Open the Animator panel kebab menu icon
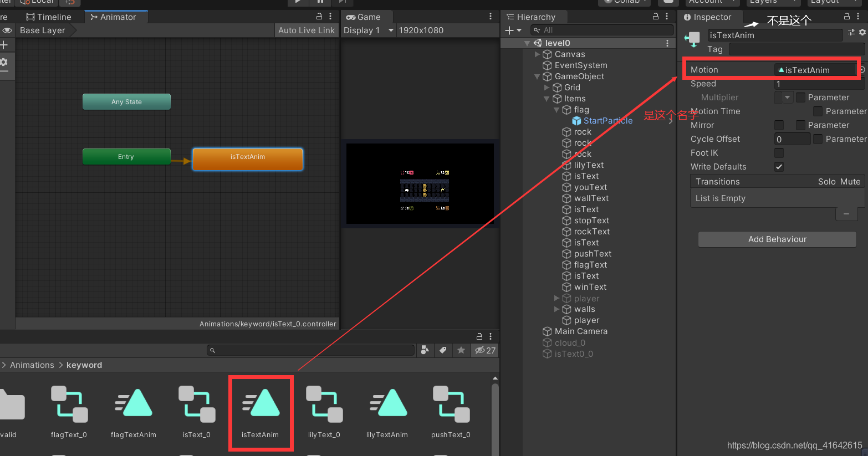Image resolution: width=868 pixels, height=456 pixels. coord(330,17)
